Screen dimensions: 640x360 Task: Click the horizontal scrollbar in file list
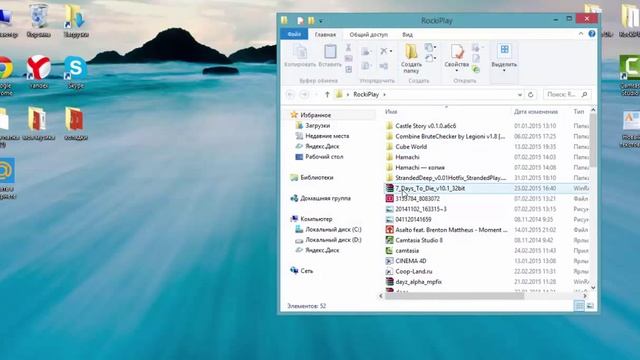pyautogui.click(x=454, y=296)
